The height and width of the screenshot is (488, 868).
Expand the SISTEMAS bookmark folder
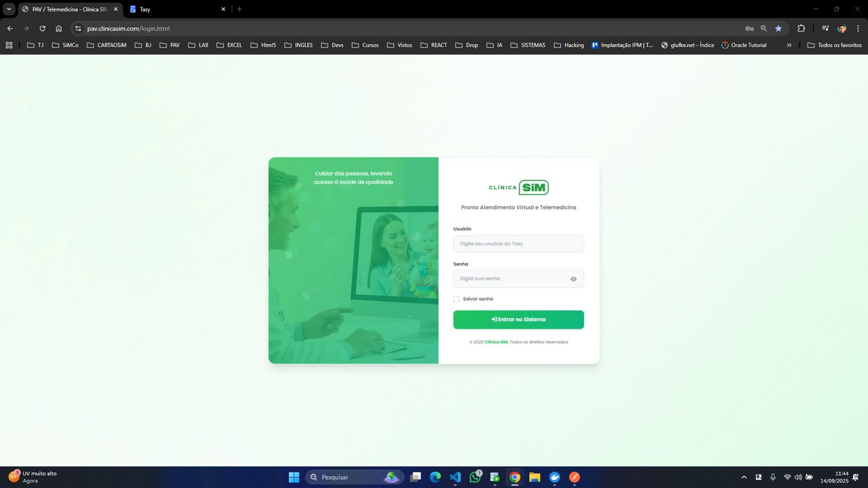point(527,45)
